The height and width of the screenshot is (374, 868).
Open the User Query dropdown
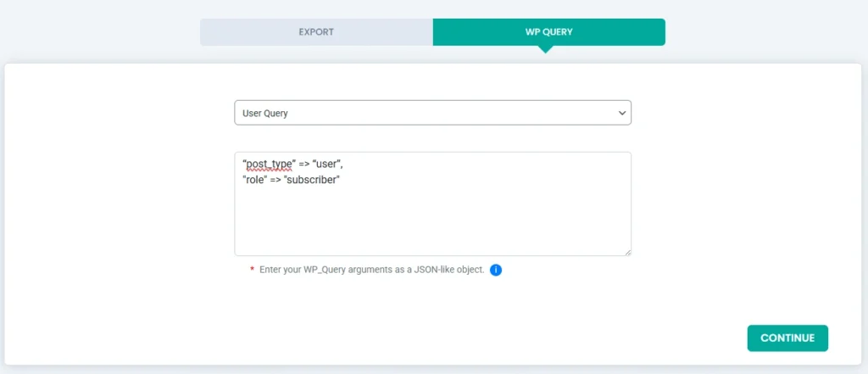coord(432,113)
